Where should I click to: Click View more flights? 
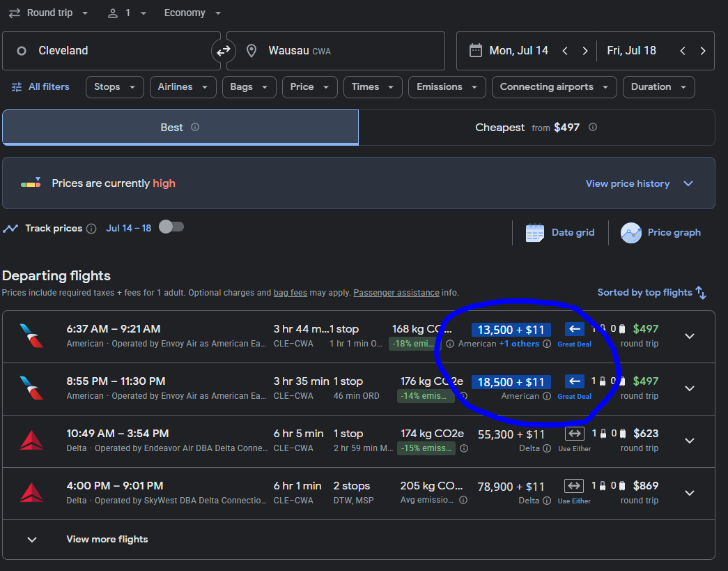pyautogui.click(x=107, y=540)
